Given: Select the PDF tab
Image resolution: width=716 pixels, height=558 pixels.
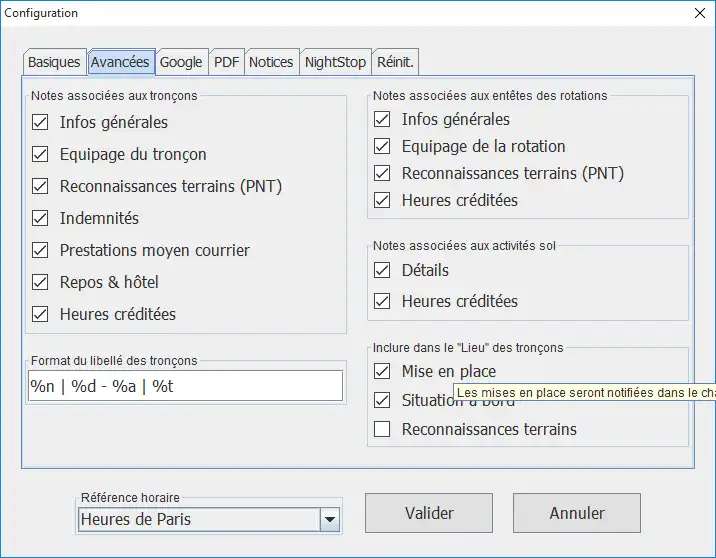Looking at the screenshot, I should (227, 62).
